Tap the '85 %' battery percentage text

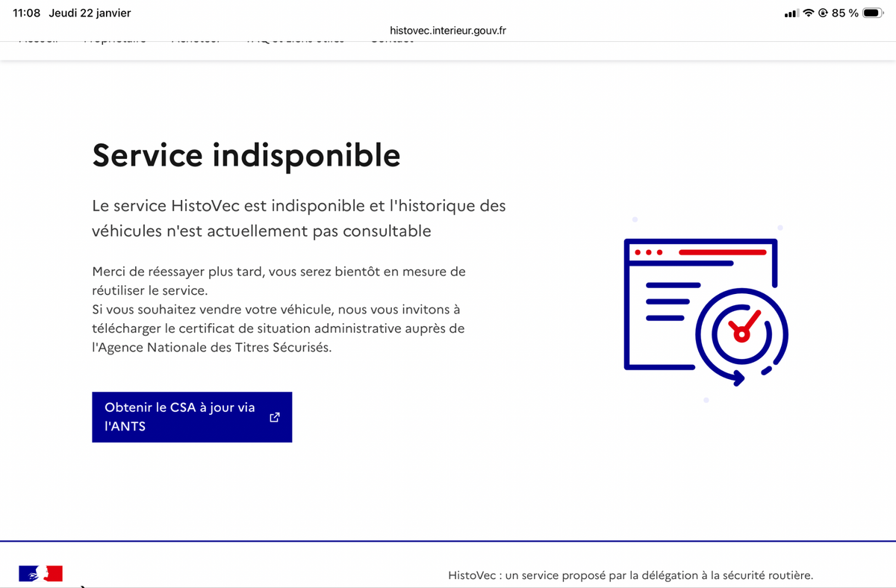pyautogui.click(x=845, y=13)
